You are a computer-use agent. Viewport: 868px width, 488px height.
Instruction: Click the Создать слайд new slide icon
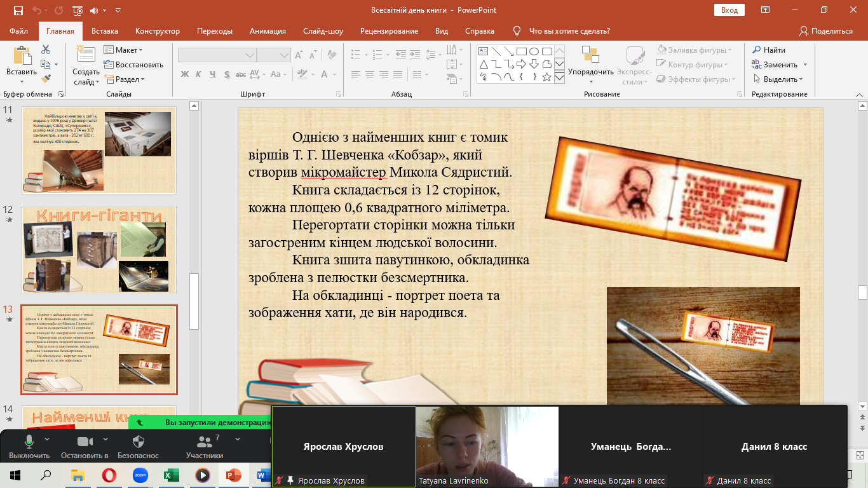pos(86,55)
